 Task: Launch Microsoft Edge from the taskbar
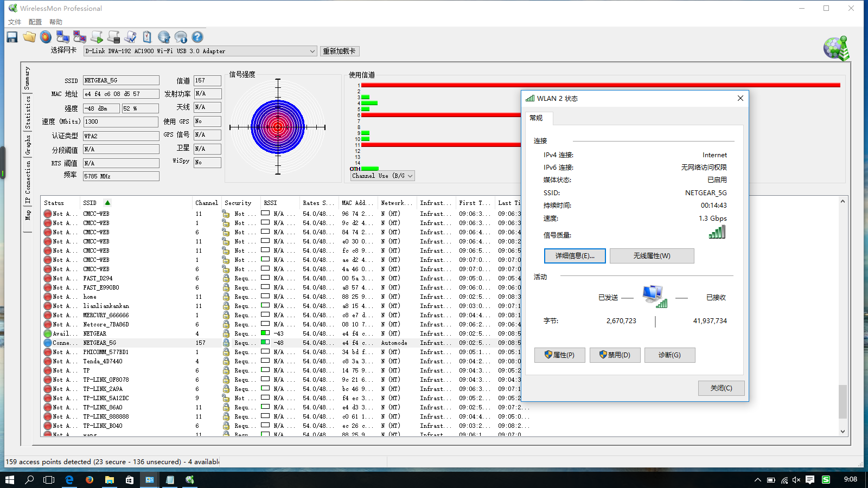[x=69, y=480]
